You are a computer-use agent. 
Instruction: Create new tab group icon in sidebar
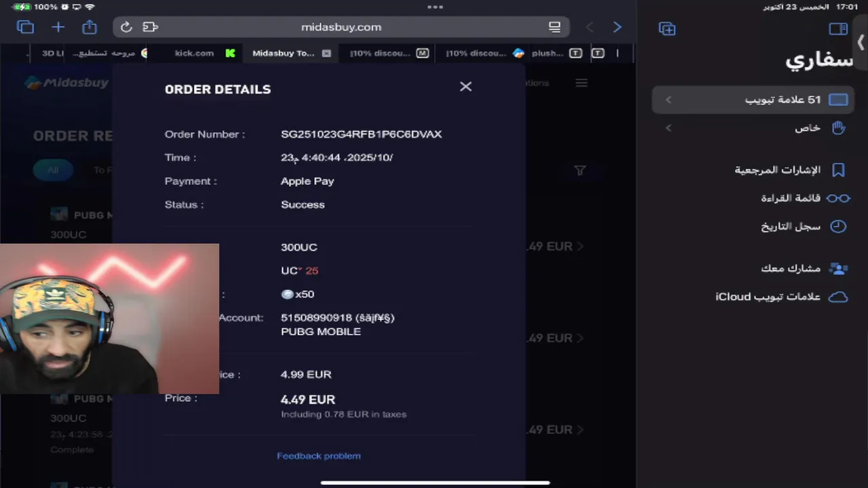[x=667, y=28]
